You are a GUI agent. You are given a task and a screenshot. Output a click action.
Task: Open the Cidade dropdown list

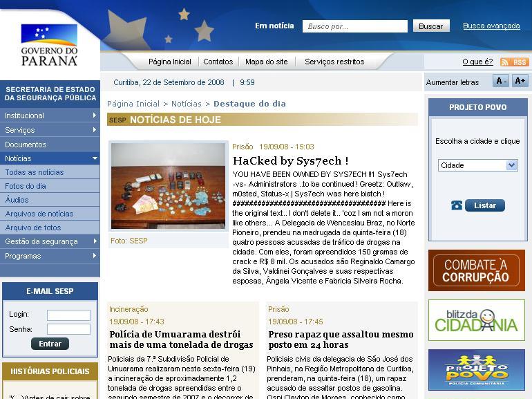click(477, 165)
